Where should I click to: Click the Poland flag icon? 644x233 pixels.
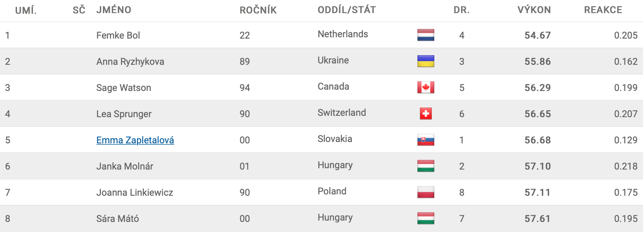tap(426, 192)
